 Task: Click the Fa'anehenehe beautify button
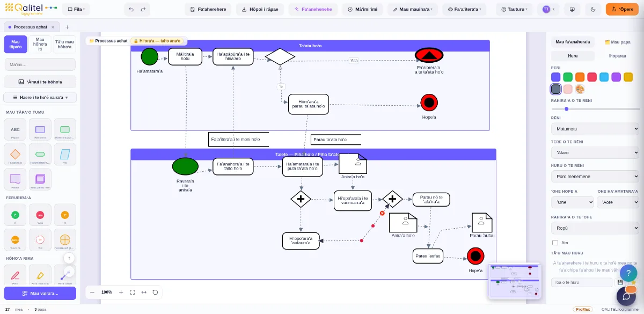click(312, 9)
